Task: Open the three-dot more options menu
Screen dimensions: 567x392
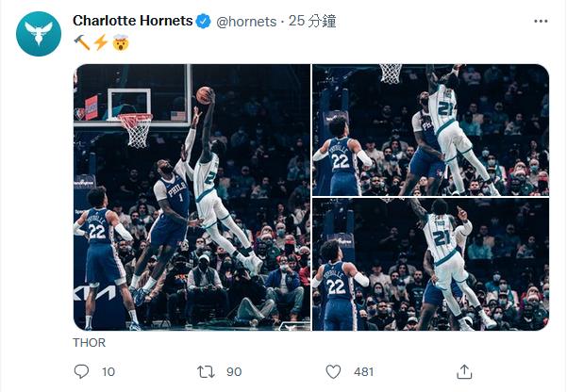Action: tap(540, 21)
